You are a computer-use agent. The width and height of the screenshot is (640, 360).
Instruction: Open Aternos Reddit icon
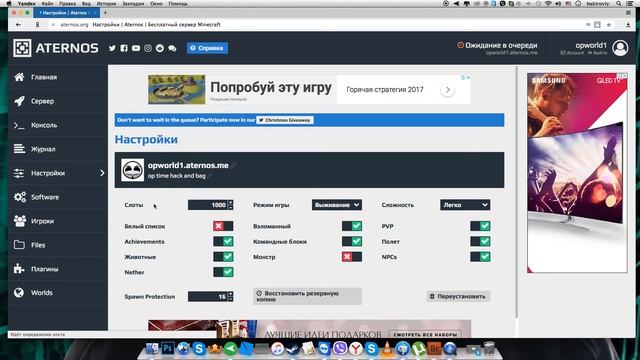(x=160, y=48)
